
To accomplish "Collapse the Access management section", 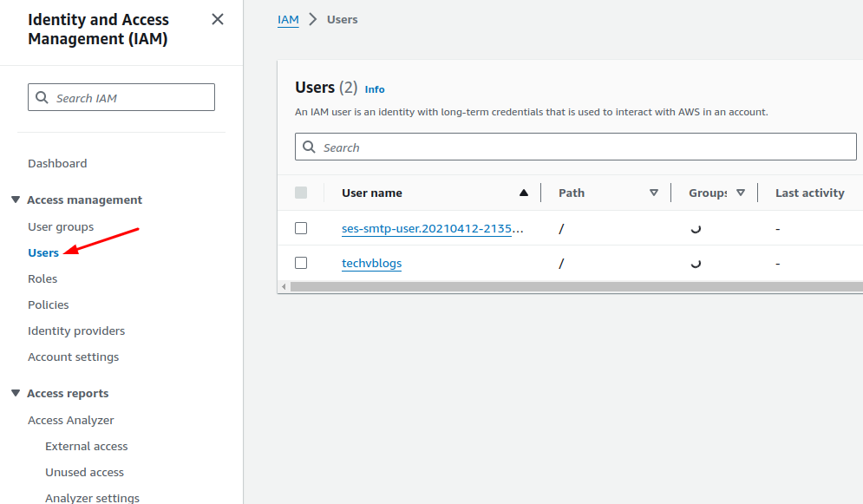I will tap(15, 199).
